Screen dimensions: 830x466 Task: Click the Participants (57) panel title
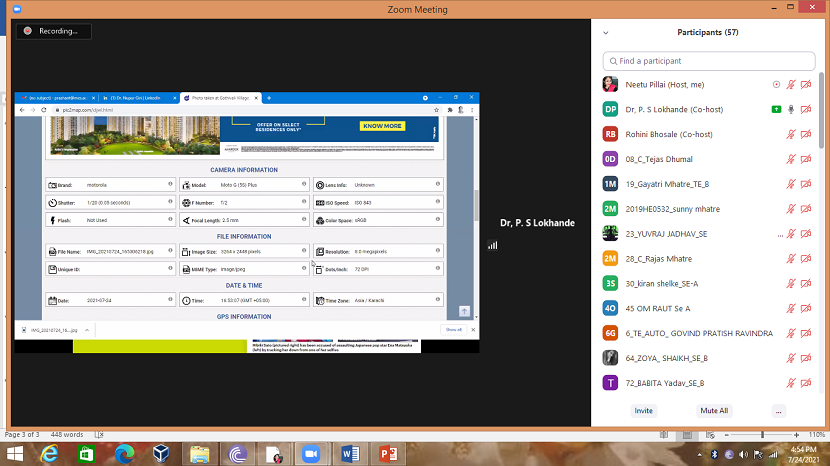tap(708, 32)
